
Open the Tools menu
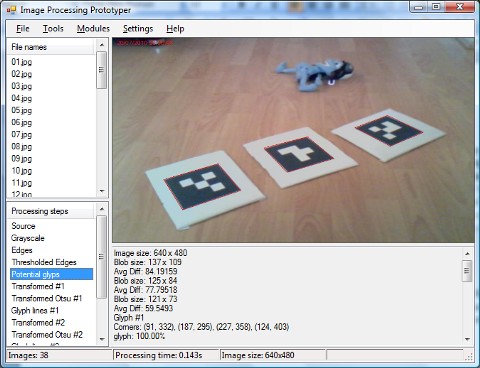[x=53, y=29]
